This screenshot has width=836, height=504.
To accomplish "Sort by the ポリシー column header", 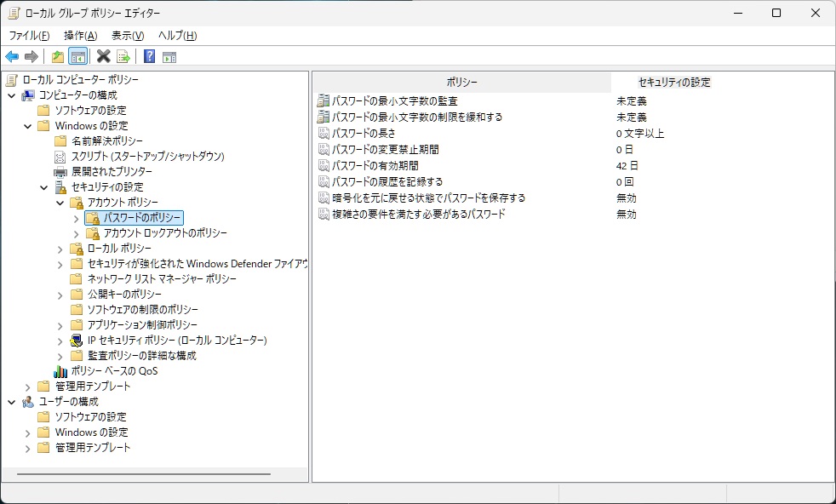I will [x=461, y=83].
